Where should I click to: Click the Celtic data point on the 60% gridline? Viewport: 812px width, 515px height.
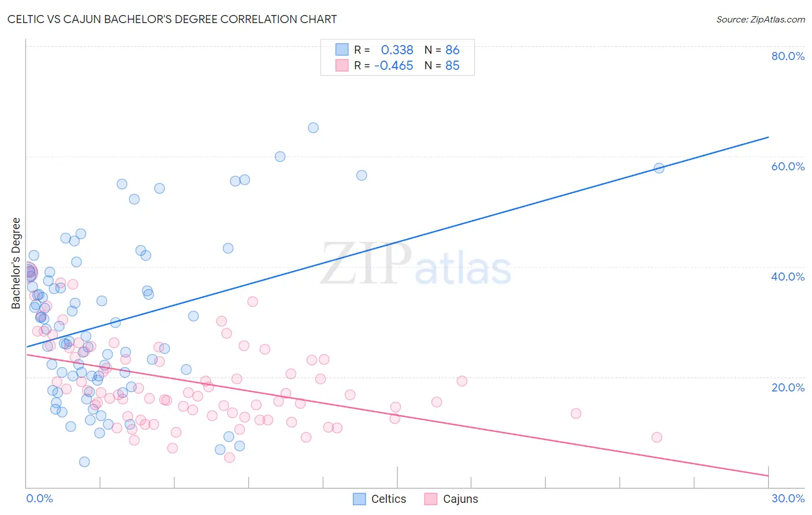[280, 156]
